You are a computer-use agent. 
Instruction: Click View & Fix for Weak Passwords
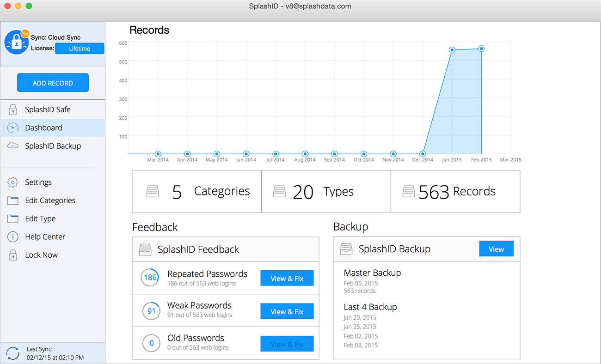[x=287, y=311]
